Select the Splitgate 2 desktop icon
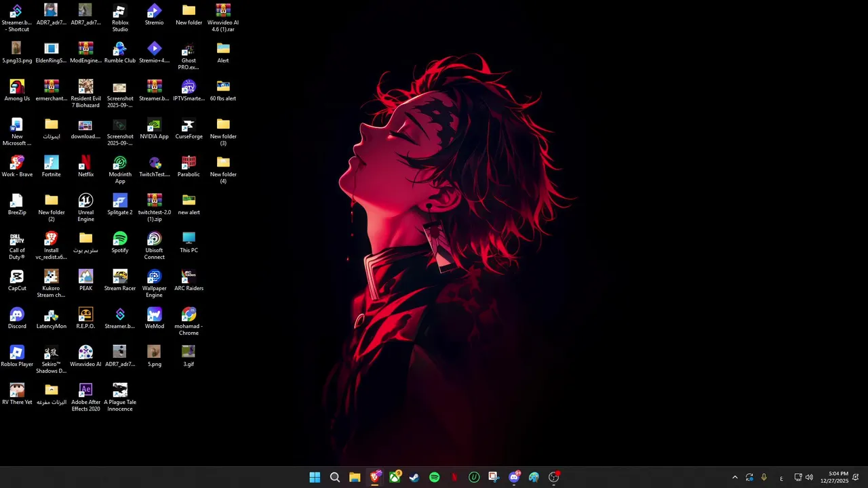The image size is (868, 488). [x=120, y=205]
